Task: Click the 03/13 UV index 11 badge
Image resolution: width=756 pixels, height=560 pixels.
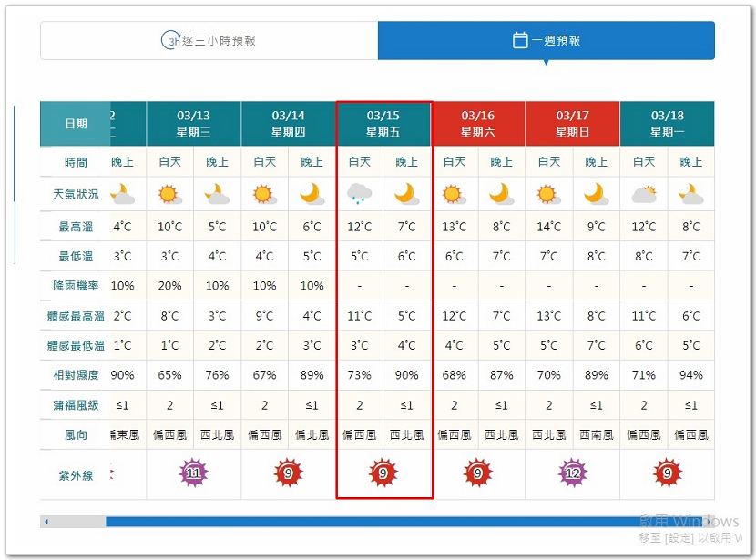Action: [x=193, y=473]
